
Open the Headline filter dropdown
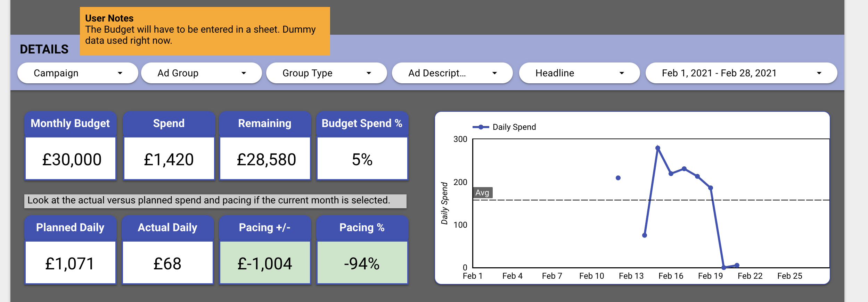579,73
